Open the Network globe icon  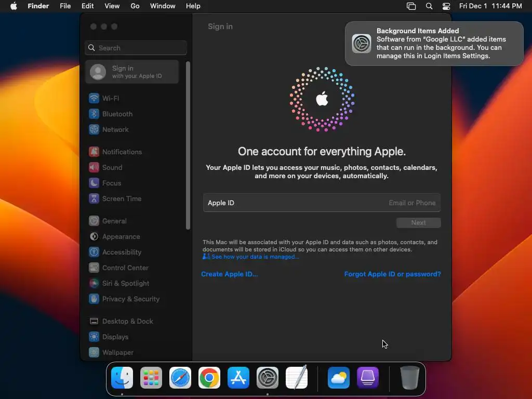click(94, 129)
